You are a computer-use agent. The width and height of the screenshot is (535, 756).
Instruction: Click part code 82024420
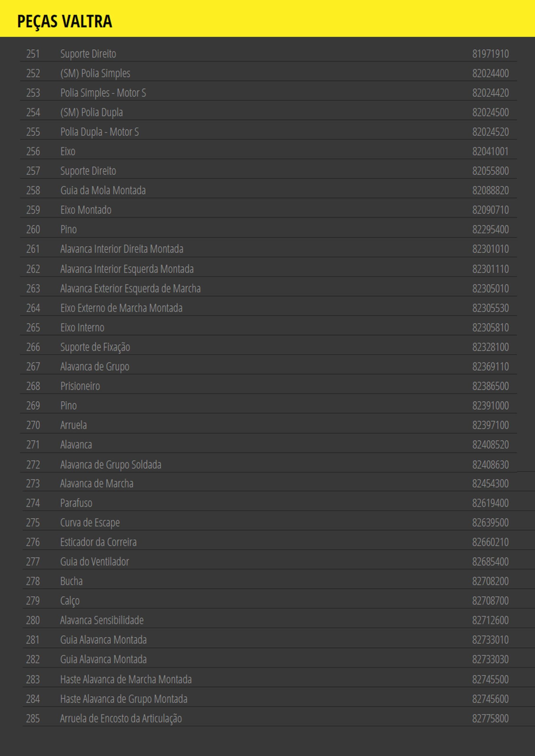click(490, 93)
